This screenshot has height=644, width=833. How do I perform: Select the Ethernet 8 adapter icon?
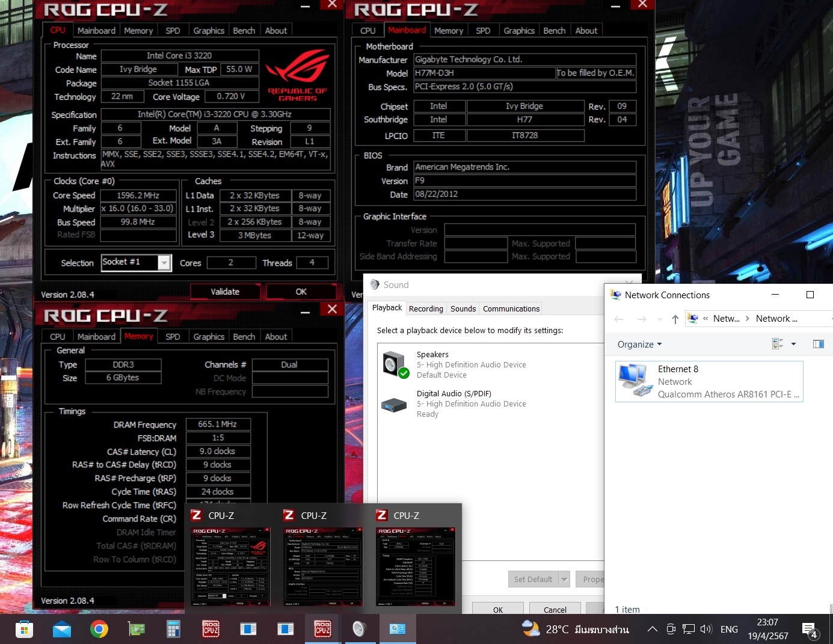(636, 381)
